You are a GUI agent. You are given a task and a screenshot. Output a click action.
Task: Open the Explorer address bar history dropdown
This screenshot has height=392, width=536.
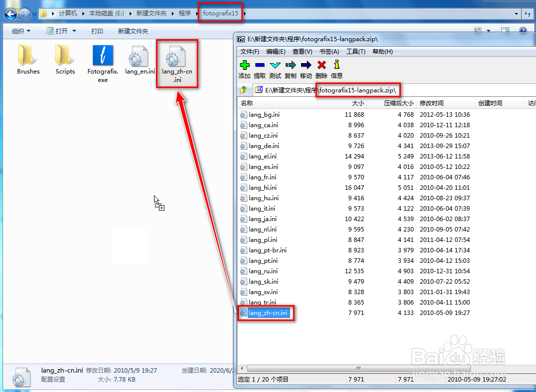tap(516, 14)
